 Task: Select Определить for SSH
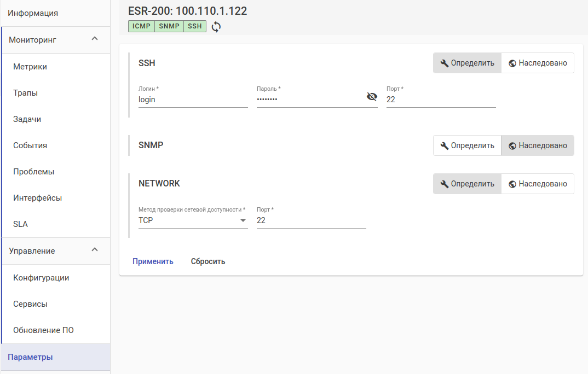(467, 63)
